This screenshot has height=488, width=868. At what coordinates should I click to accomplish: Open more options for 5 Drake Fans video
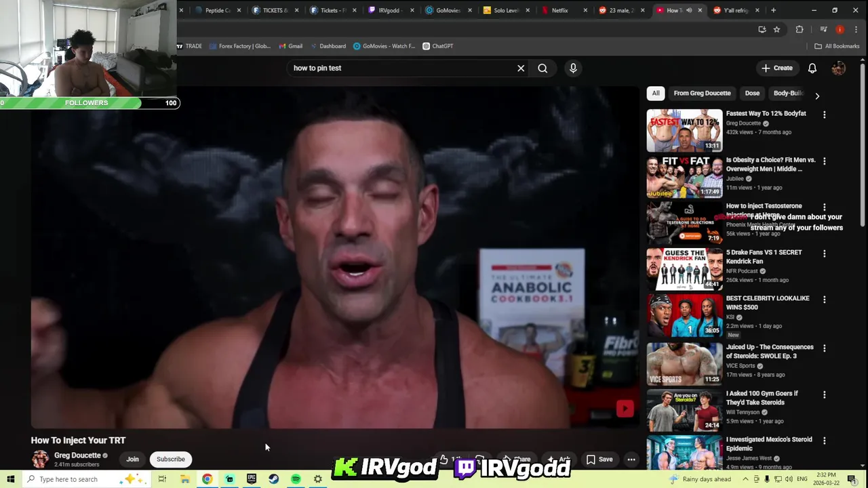pos(825,253)
